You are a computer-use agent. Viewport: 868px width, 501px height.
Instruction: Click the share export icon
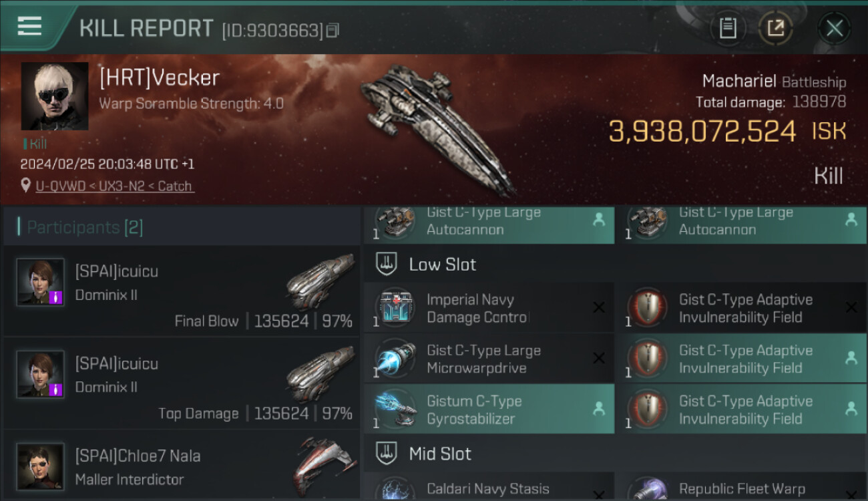pos(775,28)
